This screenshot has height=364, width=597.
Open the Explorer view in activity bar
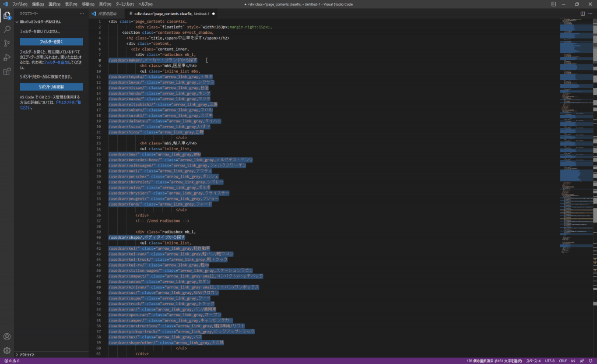tap(7, 16)
